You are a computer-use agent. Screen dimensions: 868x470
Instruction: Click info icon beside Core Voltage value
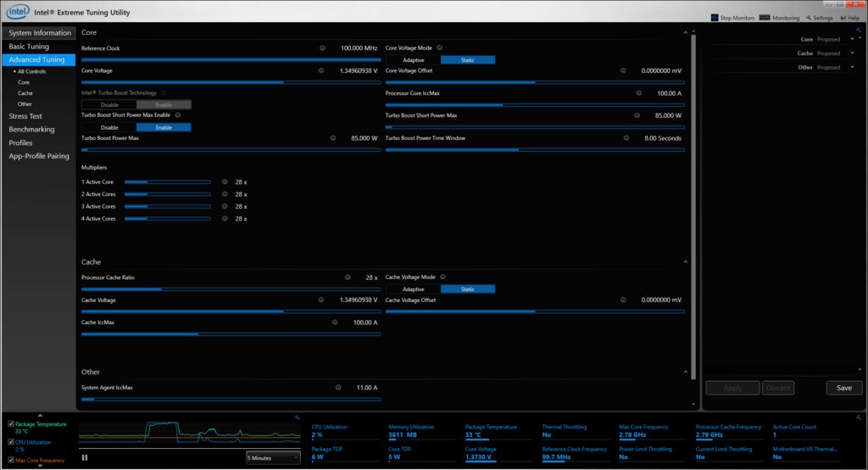click(321, 70)
